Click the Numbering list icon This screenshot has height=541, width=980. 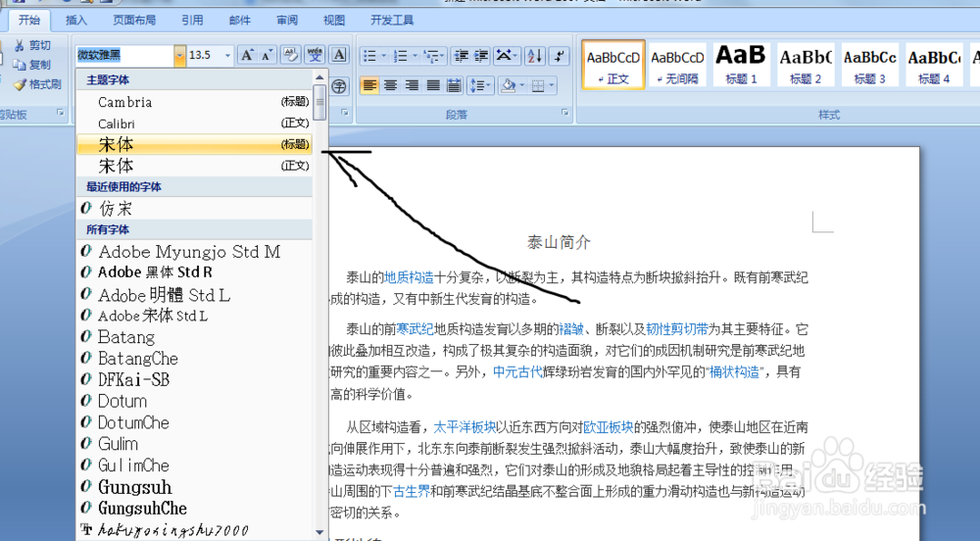tap(400, 56)
